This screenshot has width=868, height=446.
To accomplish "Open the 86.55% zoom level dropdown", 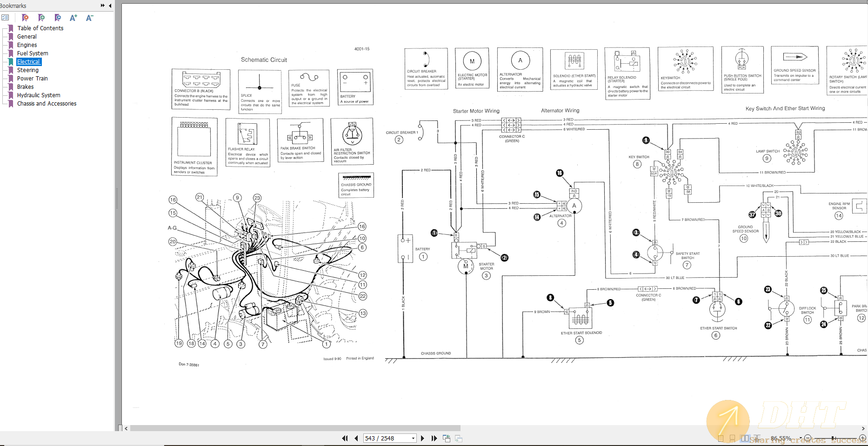I will pos(800,438).
